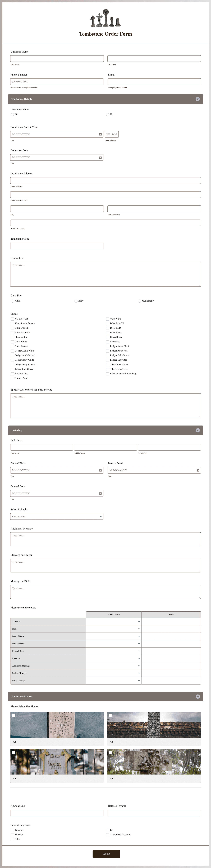Collapse the Lettering section arrow icon

pos(198,430)
